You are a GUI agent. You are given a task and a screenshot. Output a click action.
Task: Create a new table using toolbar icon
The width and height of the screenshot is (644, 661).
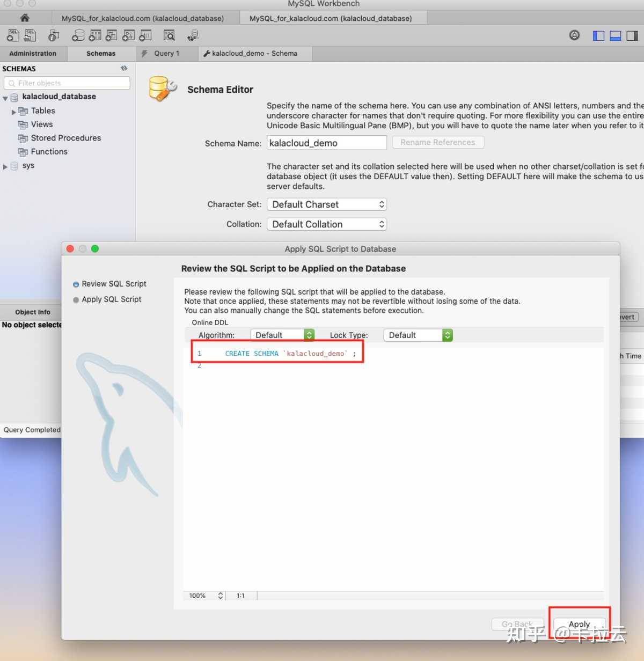(x=94, y=35)
